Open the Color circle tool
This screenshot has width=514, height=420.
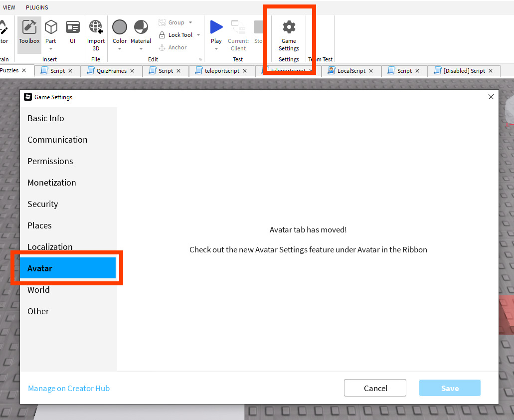point(120,31)
